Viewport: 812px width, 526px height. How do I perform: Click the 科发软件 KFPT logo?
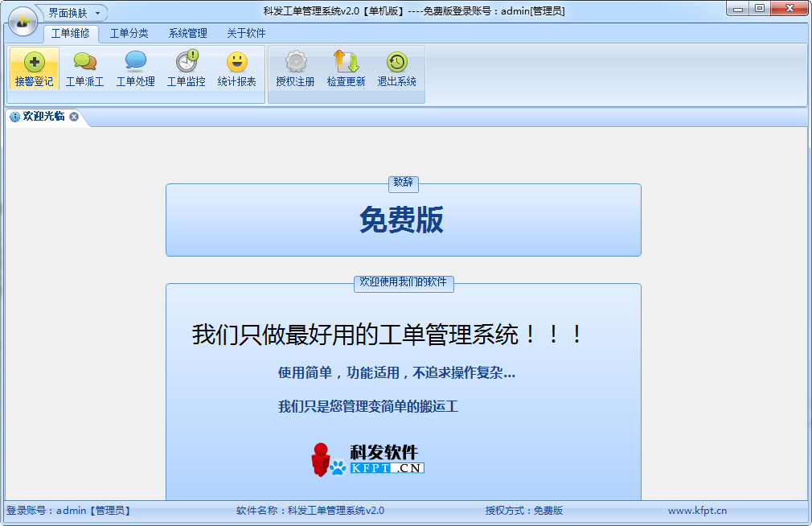[x=370, y=457]
